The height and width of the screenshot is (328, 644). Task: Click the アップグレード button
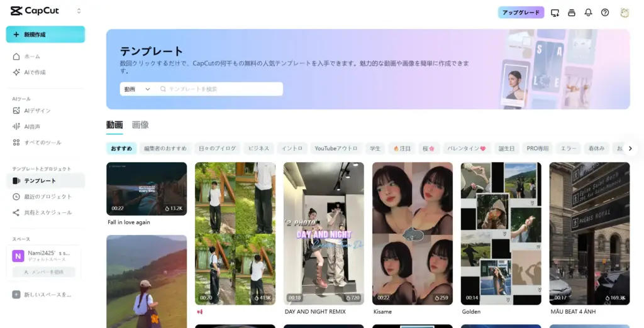tap(521, 13)
